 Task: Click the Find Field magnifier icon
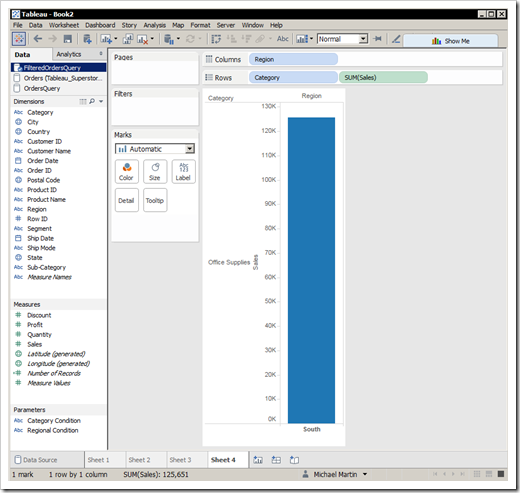(92, 101)
